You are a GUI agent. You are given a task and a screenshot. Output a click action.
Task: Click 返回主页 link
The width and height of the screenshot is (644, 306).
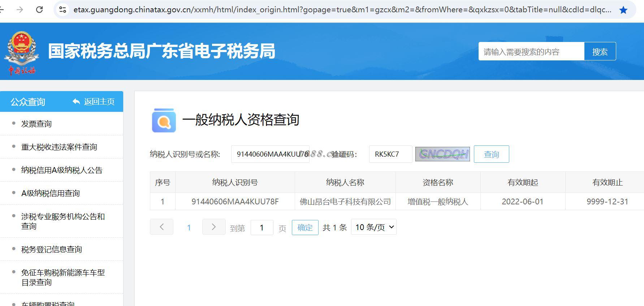point(99,102)
